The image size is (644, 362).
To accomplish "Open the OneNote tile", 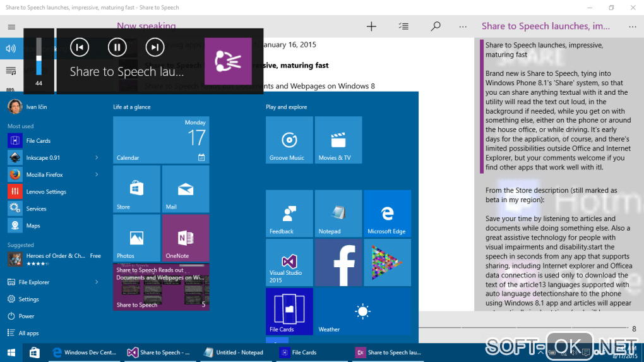I will tap(186, 238).
